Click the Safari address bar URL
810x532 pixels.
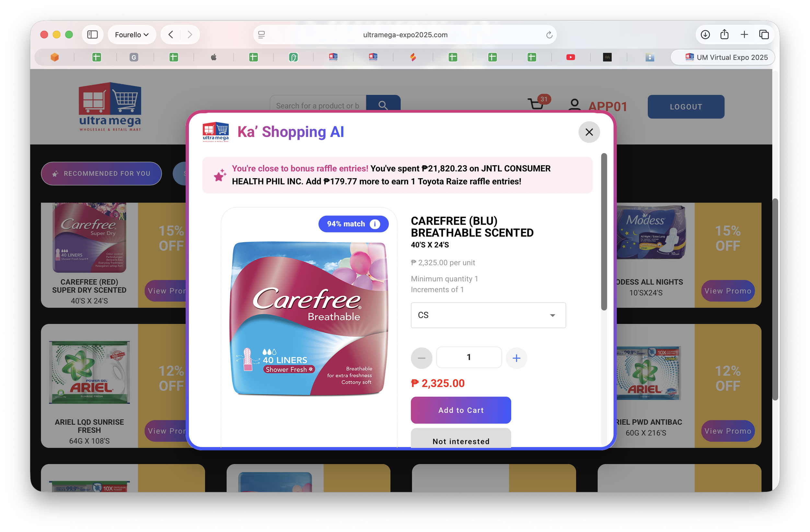click(405, 35)
